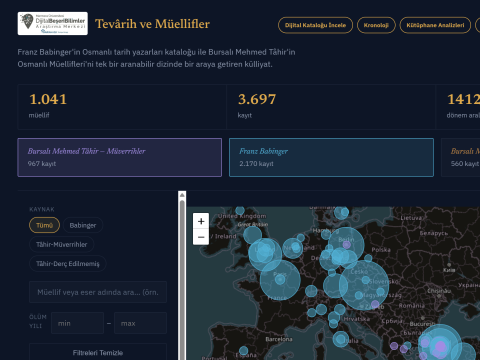Open the Kronoloji page

tap(376, 25)
